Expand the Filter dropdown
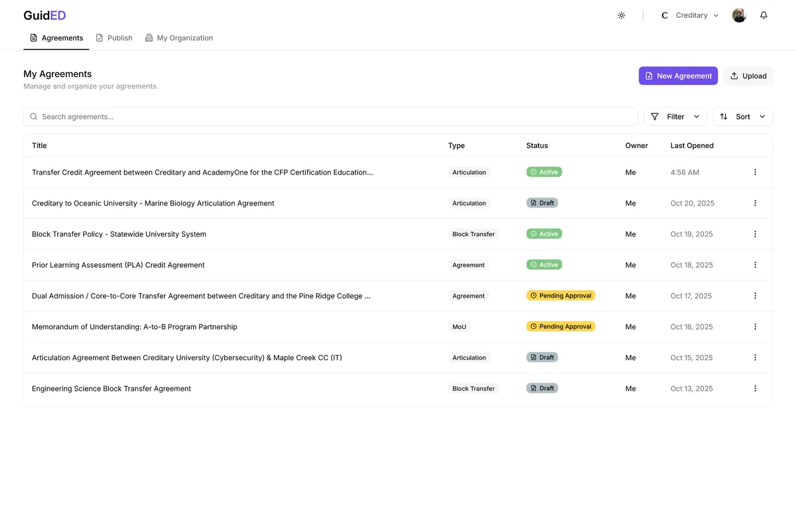Screen dimensions: 796x532 (x=675, y=117)
